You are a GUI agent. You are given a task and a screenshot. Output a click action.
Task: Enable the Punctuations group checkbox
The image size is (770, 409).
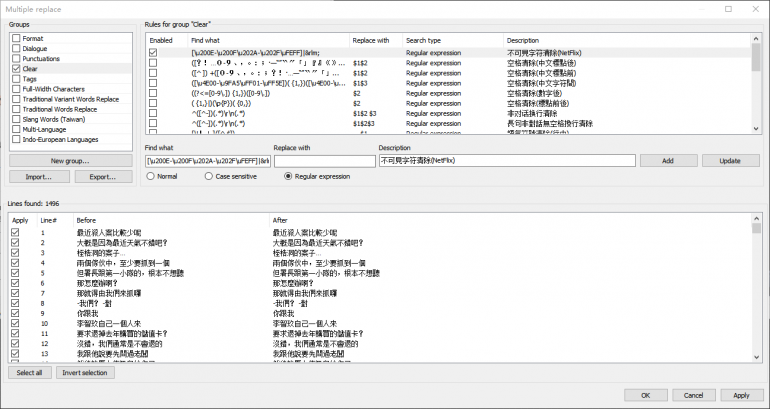pyautogui.click(x=16, y=58)
